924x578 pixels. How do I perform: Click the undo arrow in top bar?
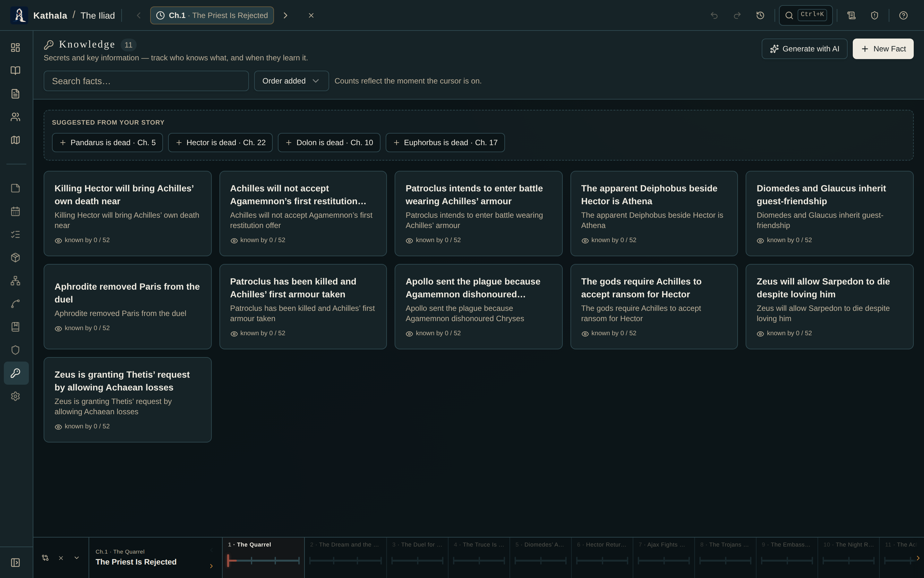point(714,15)
